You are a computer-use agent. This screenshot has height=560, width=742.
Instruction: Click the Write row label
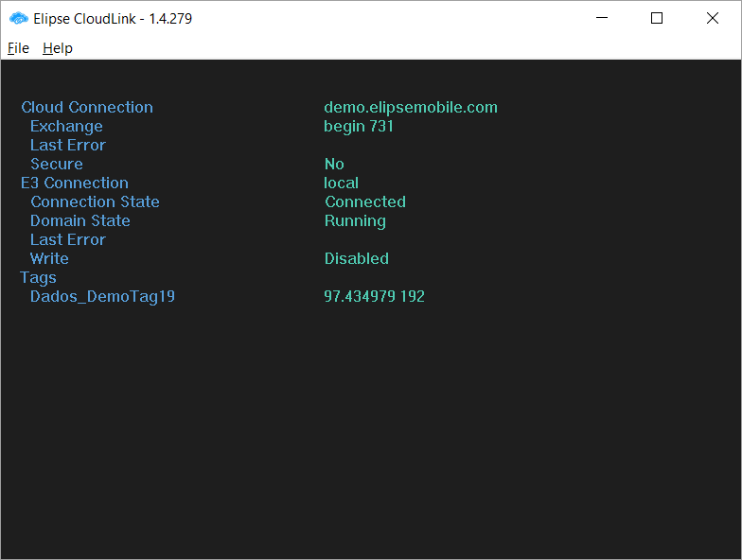[x=49, y=259]
